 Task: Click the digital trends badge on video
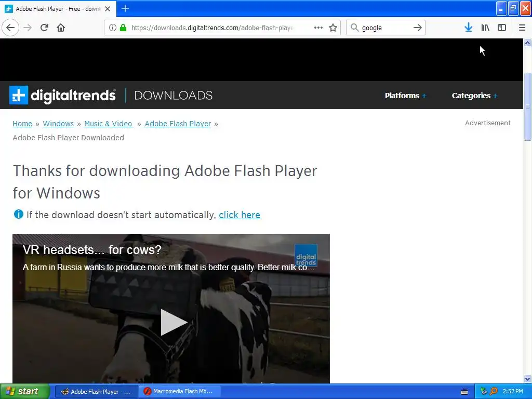coord(306,255)
